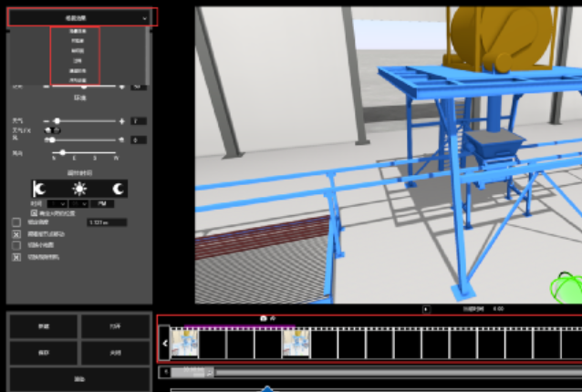This screenshot has height=392, width=582.
Task: Toggle the last checked checkbox in options list
Action: pos(16,257)
